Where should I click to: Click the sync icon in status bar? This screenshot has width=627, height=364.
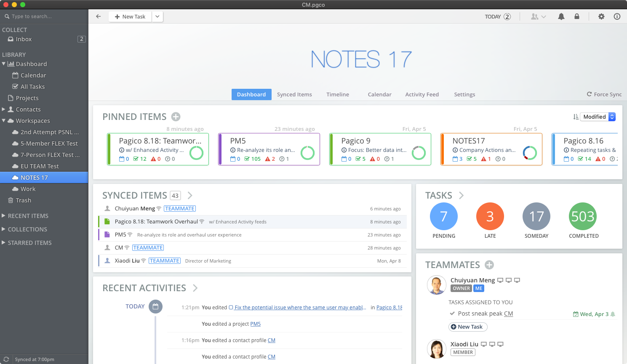pos(6,359)
